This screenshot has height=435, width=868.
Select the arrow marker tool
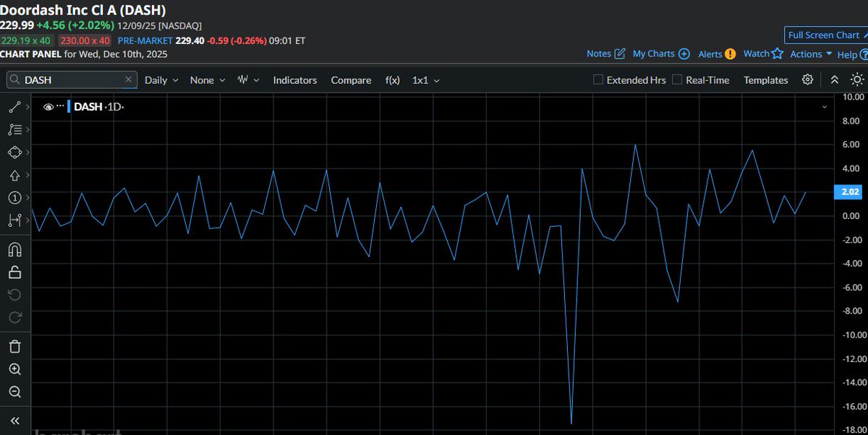[x=14, y=175]
